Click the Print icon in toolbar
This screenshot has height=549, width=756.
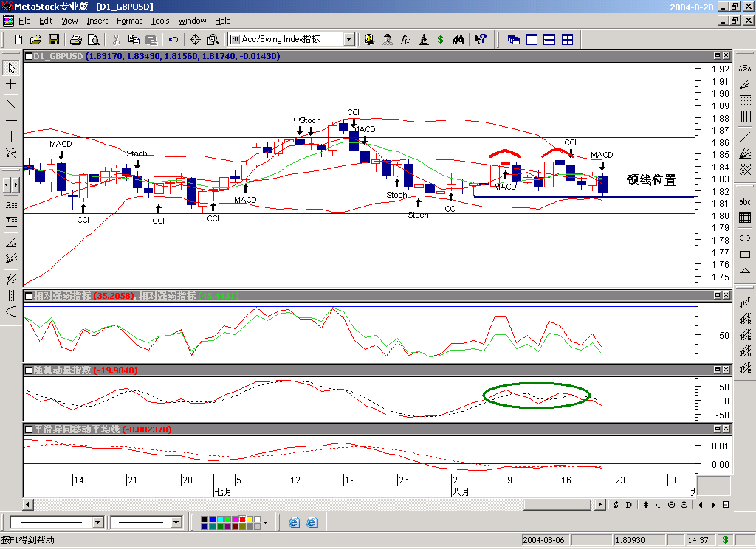click(77, 39)
